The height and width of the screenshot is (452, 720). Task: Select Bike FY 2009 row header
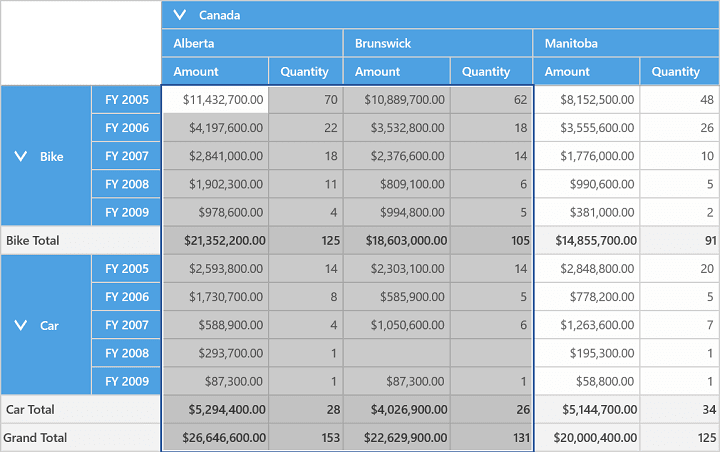pos(126,212)
